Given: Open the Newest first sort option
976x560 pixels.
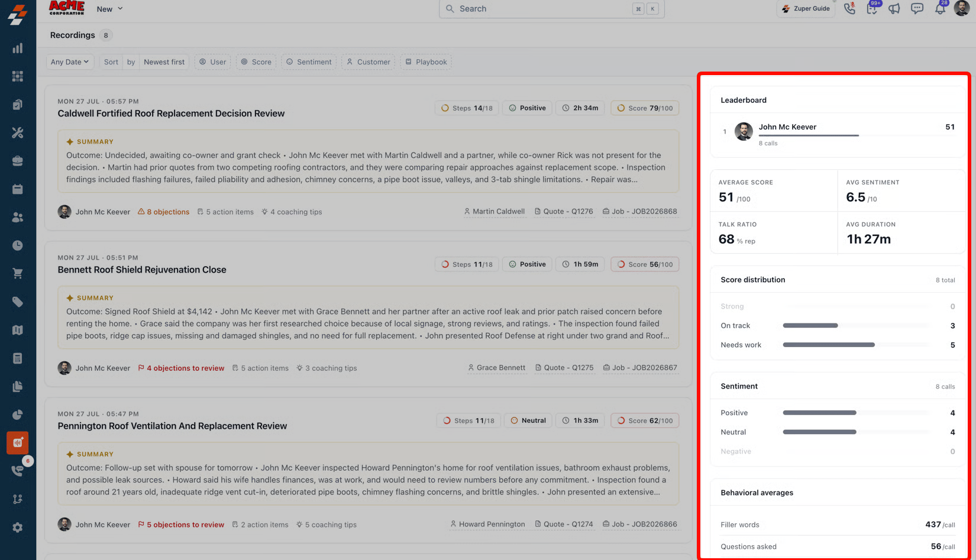Looking at the screenshot, I should click(164, 61).
